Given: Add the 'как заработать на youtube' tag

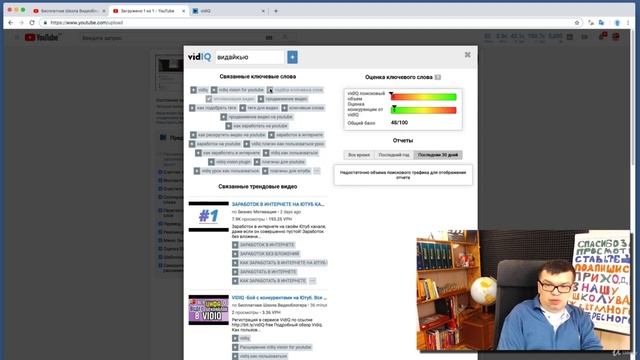Looking at the screenshot, I should tap(229, 126).
